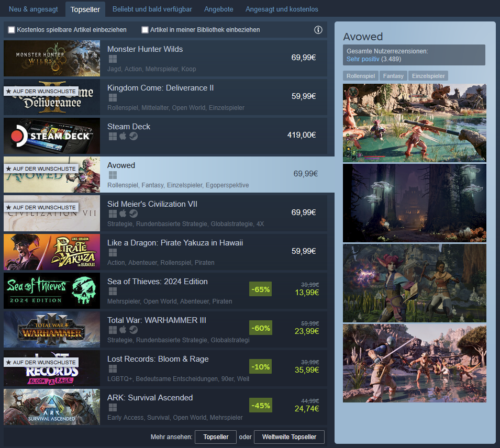Image resolution: width=500 pixels, height=448 pixels.
Task: Click ARK Survival Ascended cover image
Action: tap(52, 407)
